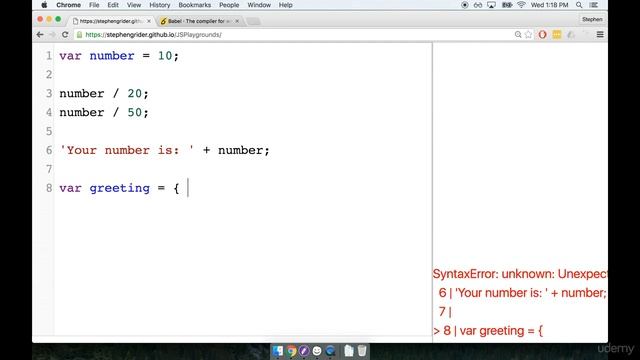Click the address bar URL field
Image resolution: width=640 pixels, height=360 pixels.
pos(294,35)
